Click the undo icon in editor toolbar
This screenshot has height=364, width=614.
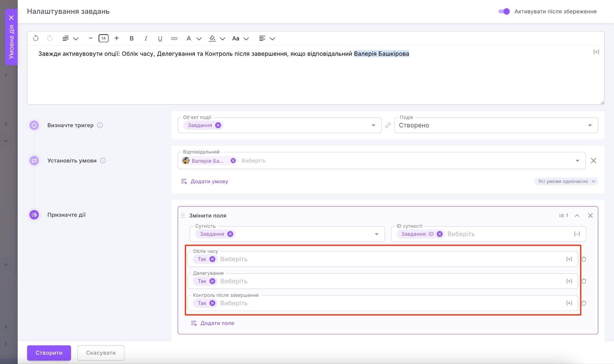36,38
